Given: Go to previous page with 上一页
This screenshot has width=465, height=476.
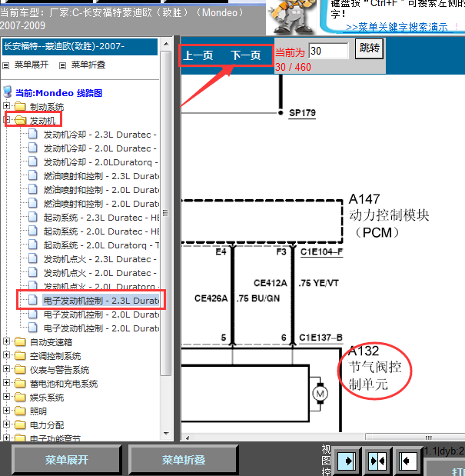Looking at the screenshot, I should tap(198, 55).
